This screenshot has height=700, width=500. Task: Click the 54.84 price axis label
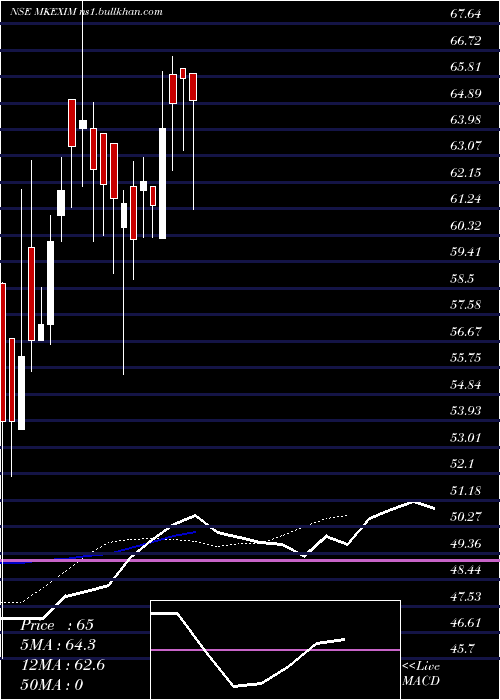(466, 384)
